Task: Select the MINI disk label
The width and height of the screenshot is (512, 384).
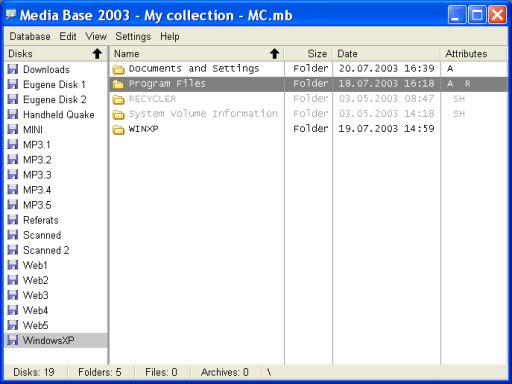Action: pyautogui.click(x=33, y=129)
